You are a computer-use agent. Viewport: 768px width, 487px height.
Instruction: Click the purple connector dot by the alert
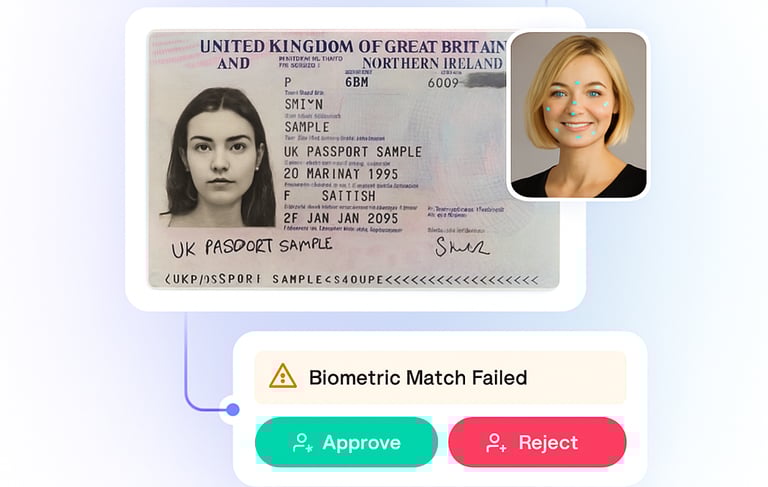(233, 409)
